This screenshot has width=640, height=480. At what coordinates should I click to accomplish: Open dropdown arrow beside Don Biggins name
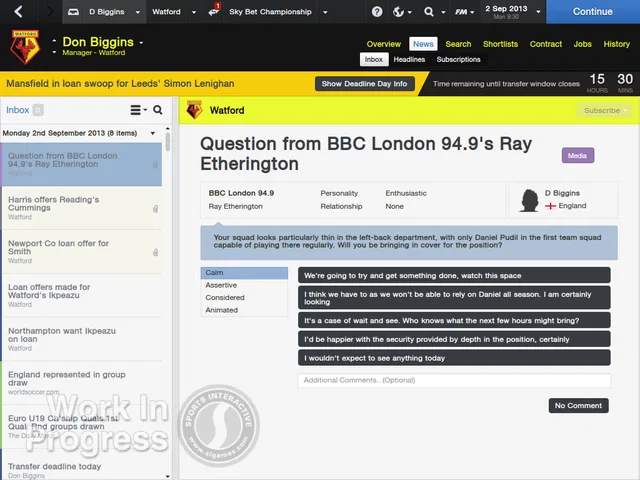tap(141, 42)
